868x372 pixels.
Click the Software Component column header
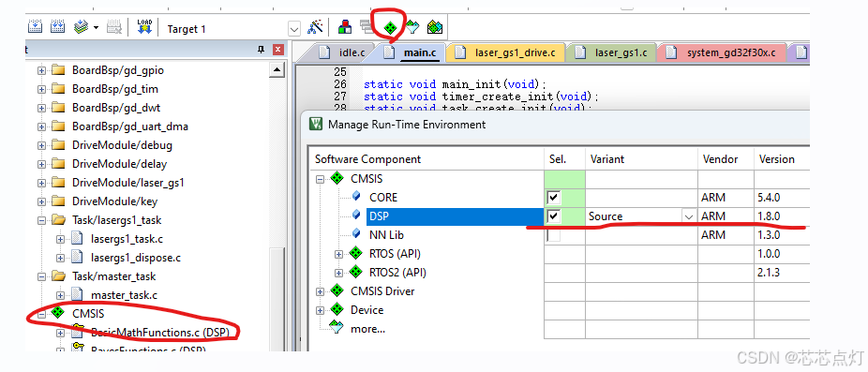(427, 159)
